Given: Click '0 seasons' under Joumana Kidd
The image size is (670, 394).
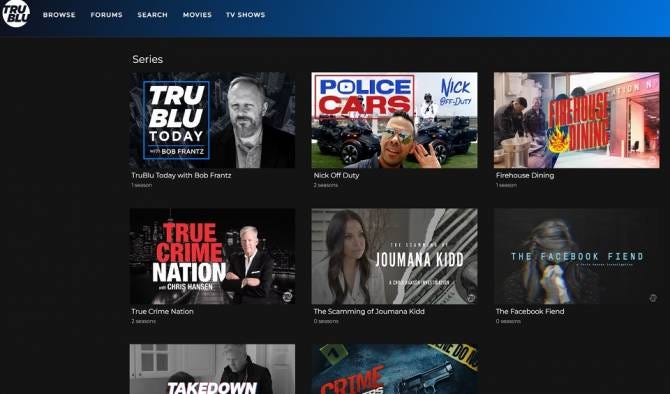Looking at the screenshot, I should [x=326, y=321].
